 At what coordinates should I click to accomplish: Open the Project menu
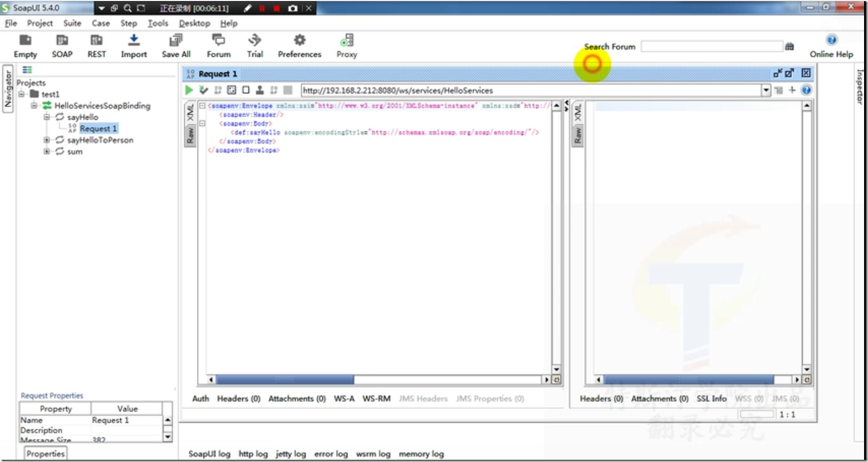point(40,23)
